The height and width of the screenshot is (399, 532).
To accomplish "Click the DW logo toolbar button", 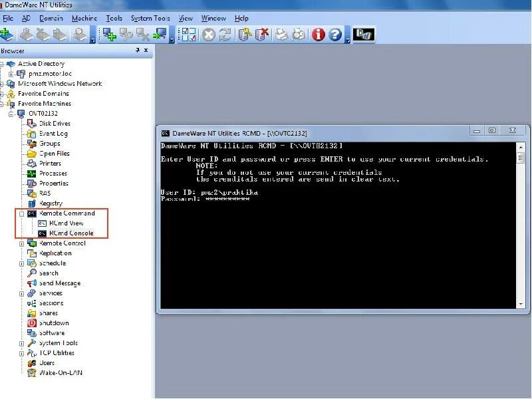I will [x=364, y=35].
